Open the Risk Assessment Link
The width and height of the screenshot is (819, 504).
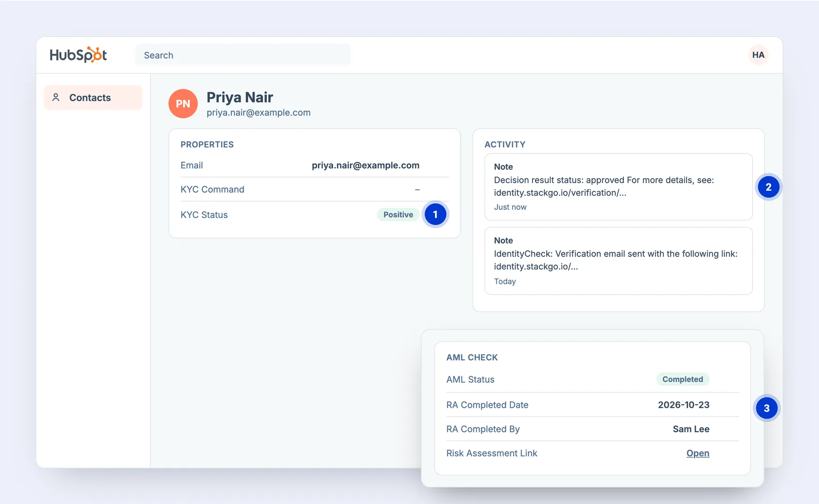coord(698,453)
